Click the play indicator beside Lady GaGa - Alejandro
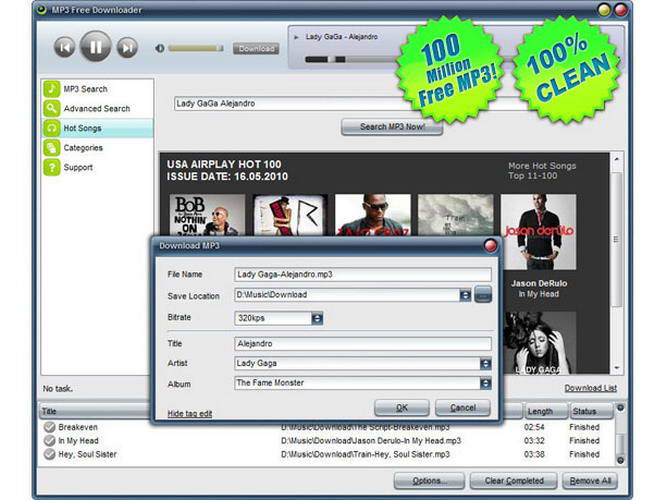The width and height of the screenshot is (666, 500). (x=296, y=37)
